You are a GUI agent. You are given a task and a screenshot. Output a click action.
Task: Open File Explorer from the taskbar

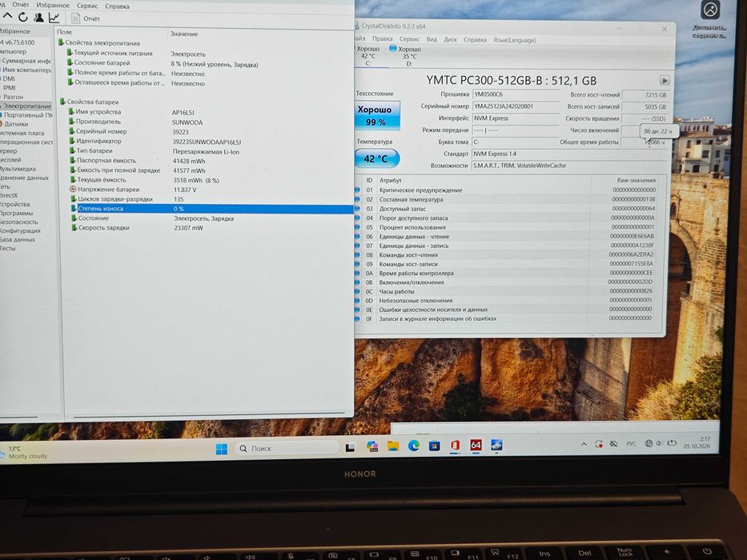point(393,446)
